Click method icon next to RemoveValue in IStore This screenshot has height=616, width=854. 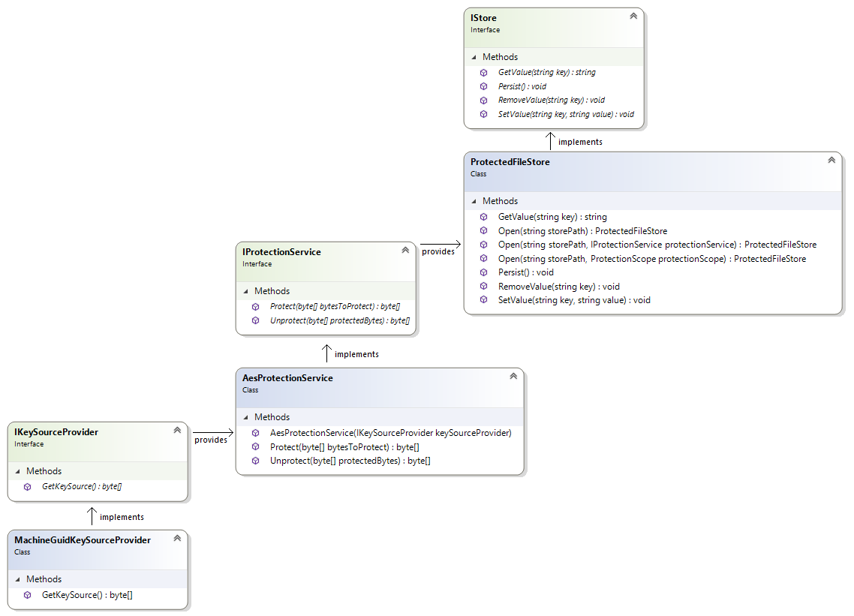(483, 100)
